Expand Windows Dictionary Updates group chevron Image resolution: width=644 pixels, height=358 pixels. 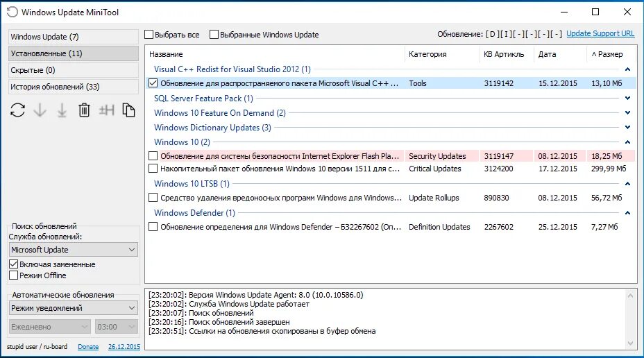click(x=627, y=127)
